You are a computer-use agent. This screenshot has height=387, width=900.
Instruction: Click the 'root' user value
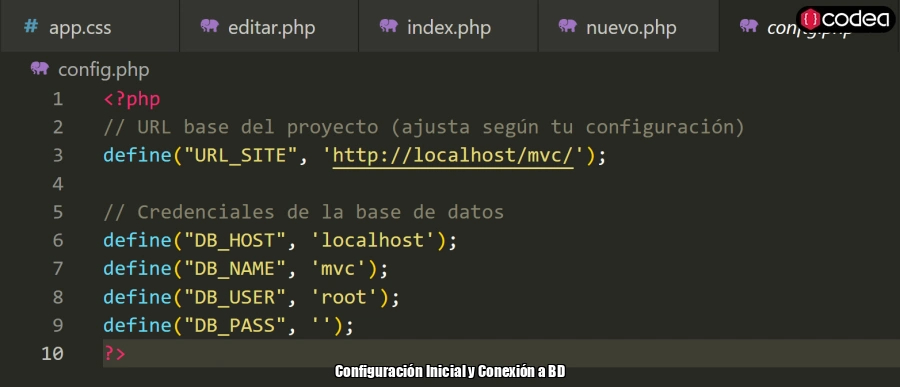tap(344, 297)
